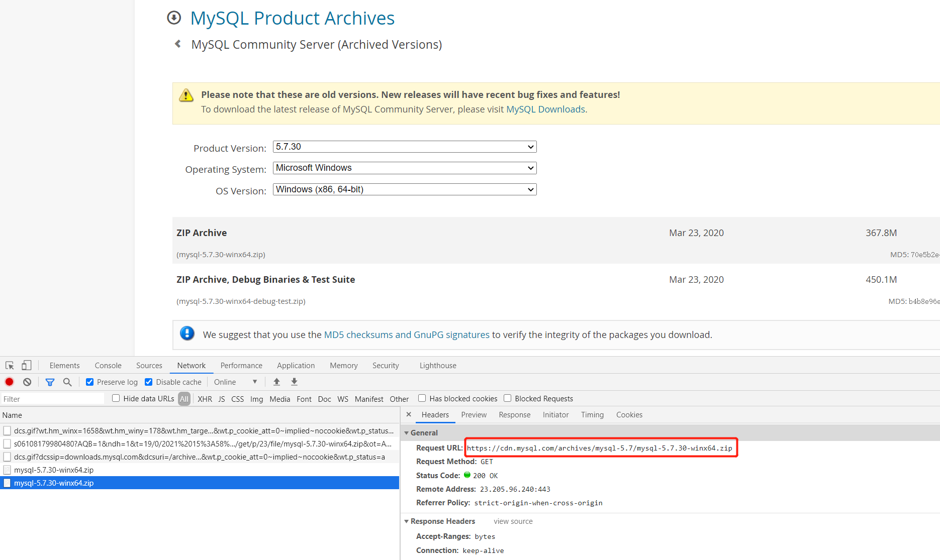The height and width of the screenshot is (560, 940).
Task: Click the green status code indicator
Action: pos(467,475)
